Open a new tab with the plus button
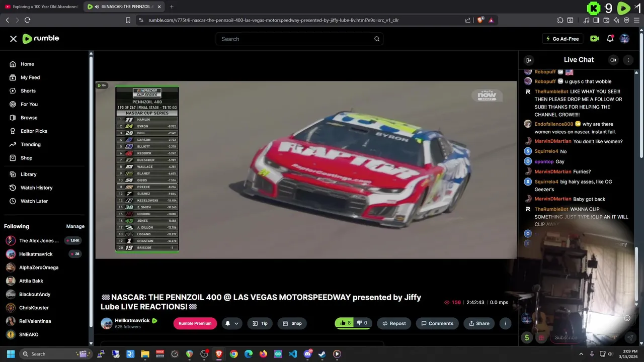Image resolution: width=644 pixels, height=362 pixels. click(x=172, y=7)
